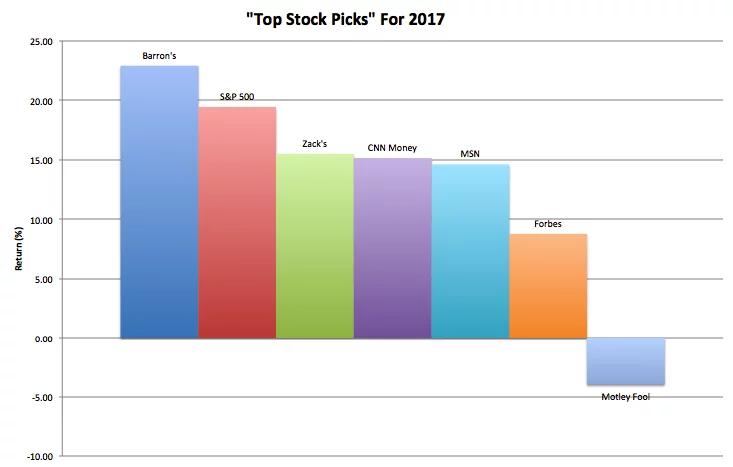733x467 pixels.
Task: Select the S&P 500 data label
Action: tap(237, 96)
